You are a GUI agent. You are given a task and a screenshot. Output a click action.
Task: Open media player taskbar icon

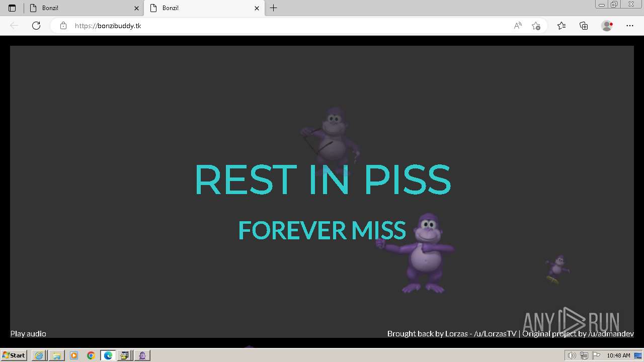(x=74, y=355)
